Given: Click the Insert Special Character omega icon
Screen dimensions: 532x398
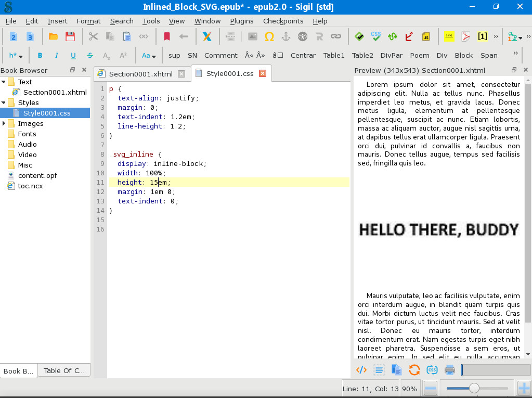Looking at the screenshot, I should pos(269,36).
